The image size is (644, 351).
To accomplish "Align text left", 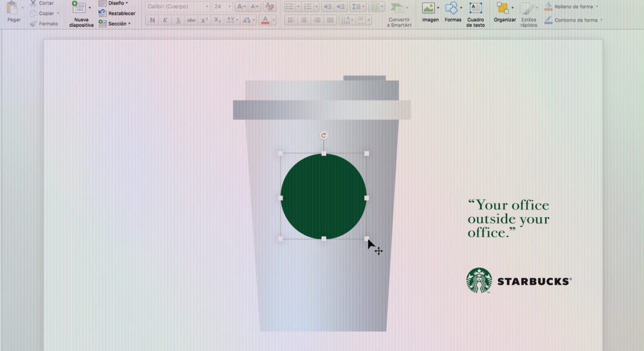I will coord(291,20).
